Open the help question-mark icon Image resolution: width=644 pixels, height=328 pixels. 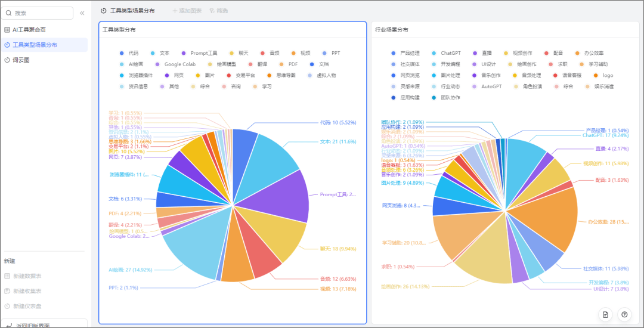pos(624,314)
